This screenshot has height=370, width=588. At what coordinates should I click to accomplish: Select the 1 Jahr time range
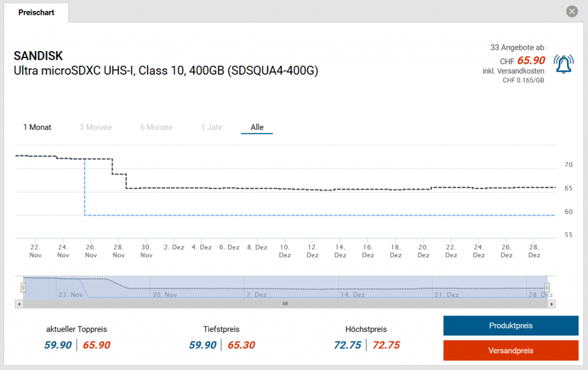click(211, 127)
